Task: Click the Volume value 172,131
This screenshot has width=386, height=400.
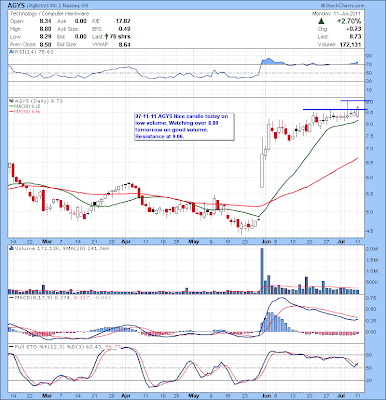Action: (350, 45)
